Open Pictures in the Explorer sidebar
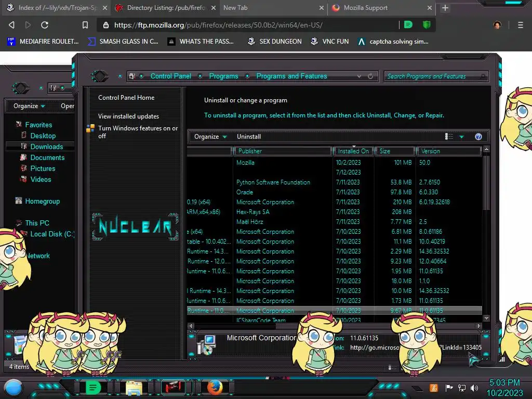This screenshot has width=532, height=399. pyautogui.click(x=43, y=168)
